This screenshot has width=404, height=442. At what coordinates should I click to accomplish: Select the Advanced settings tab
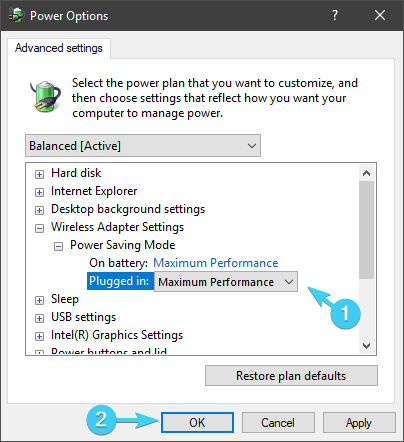(59, 48)
